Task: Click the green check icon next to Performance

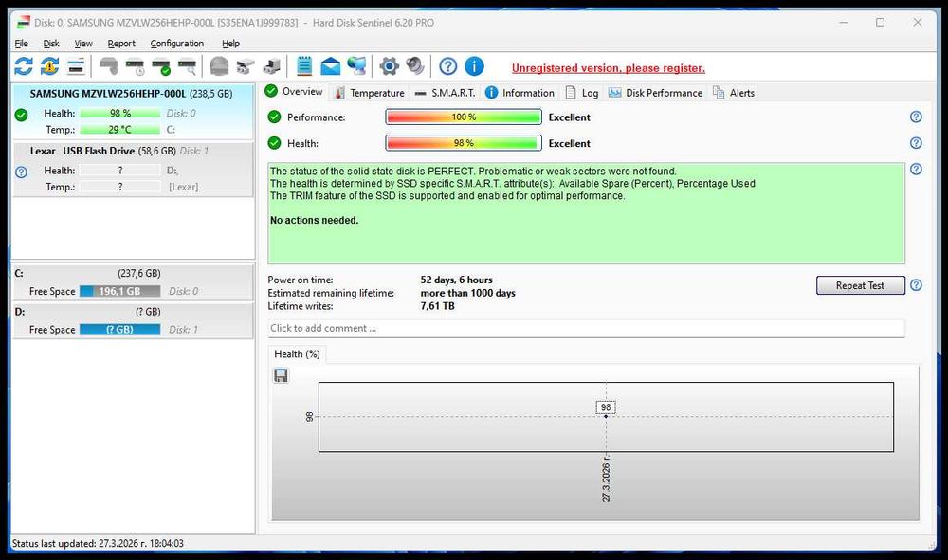Action: [275, 117]
